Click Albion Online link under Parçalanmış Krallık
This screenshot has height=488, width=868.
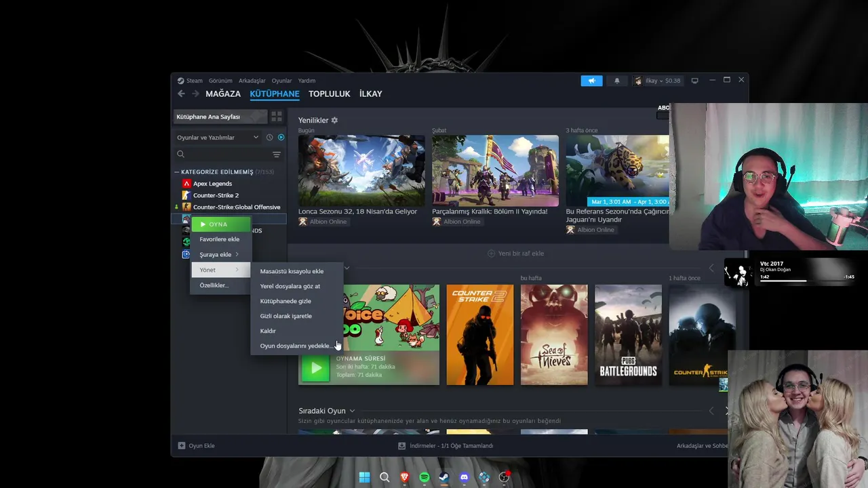tap(462, 222)
